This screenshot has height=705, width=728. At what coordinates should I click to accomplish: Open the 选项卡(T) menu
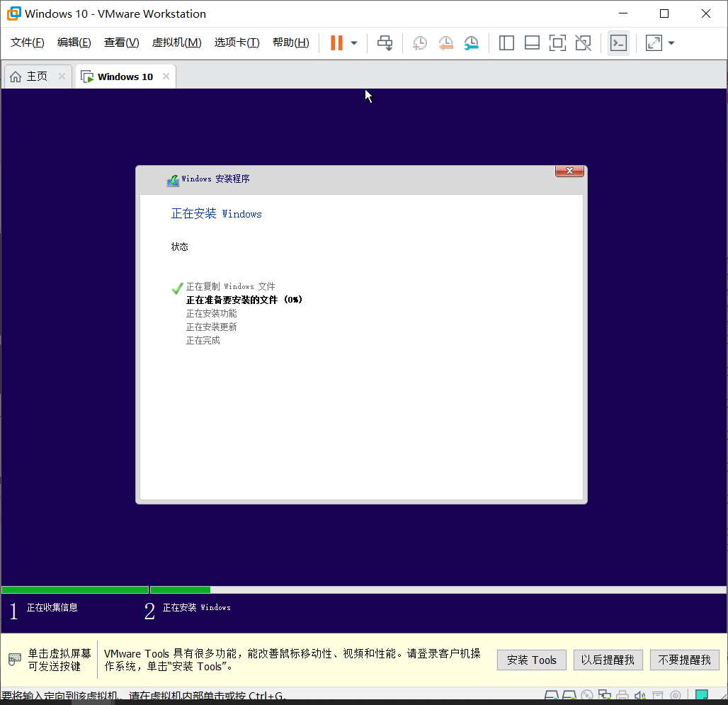click(x=237, y=43)
